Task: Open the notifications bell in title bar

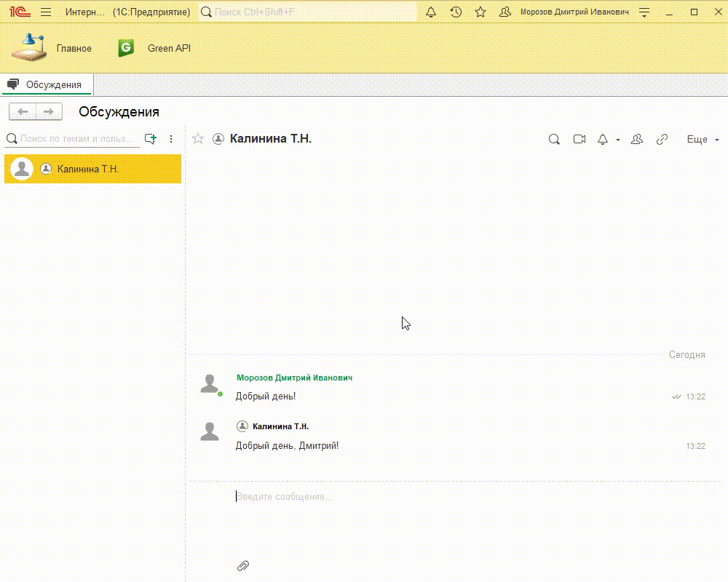Action: (431, 12)
